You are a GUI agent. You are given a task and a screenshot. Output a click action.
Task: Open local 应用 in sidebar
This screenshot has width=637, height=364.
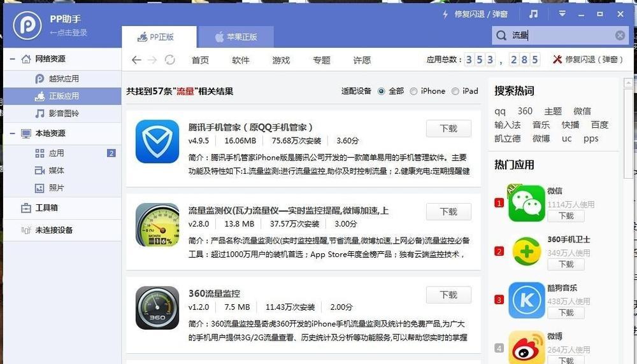pos(62,153)
